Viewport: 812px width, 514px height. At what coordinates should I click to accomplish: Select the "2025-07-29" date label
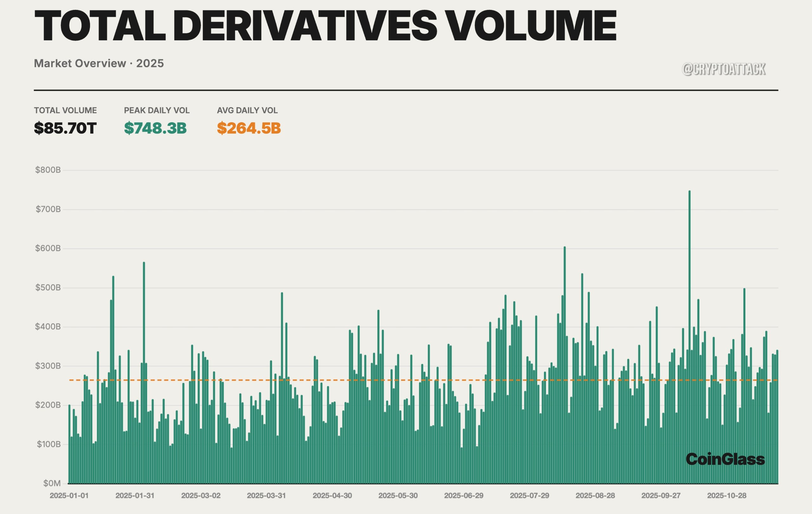tap(529, 496)
